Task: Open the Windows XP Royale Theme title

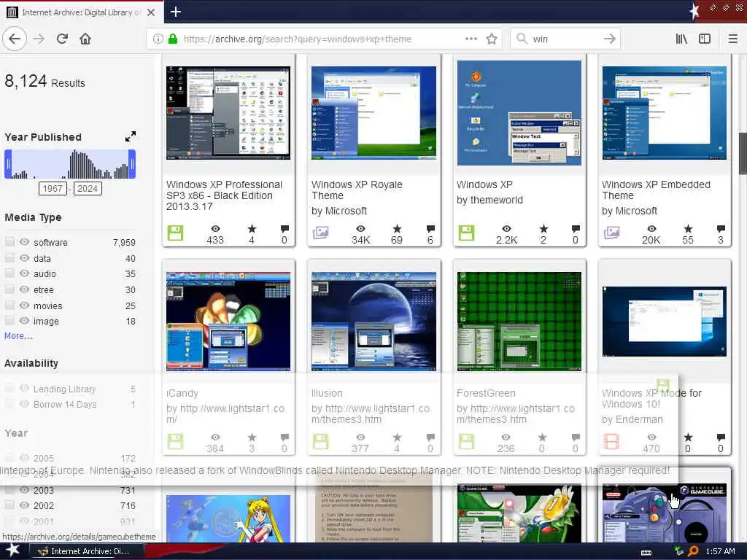Action: click(357, 190)
